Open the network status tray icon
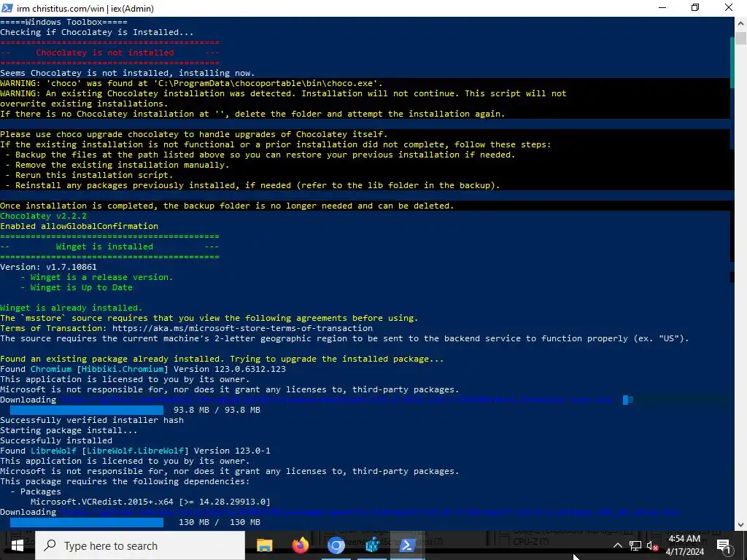The height and width of the screenshot is (560, 747). 635,545
